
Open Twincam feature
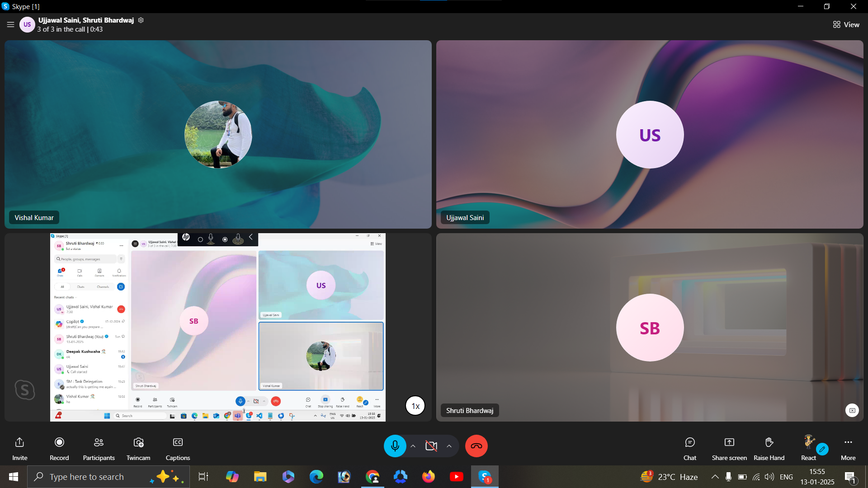click(138, 449)
